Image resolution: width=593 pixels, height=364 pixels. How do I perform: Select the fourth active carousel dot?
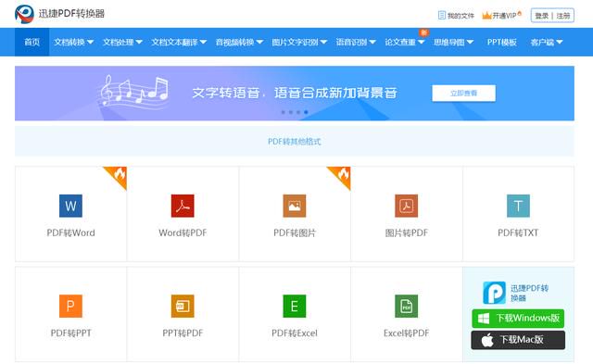[306, 112]
